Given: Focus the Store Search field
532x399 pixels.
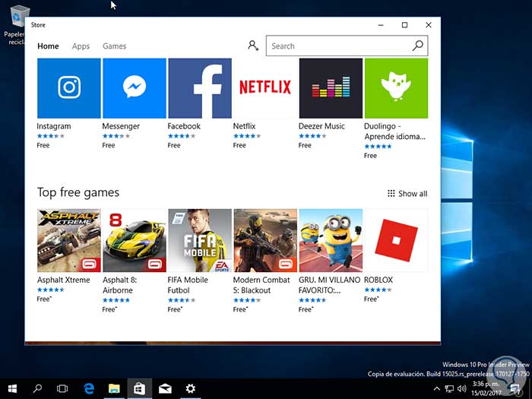Looking at the screenshot, I should (347, 46).
